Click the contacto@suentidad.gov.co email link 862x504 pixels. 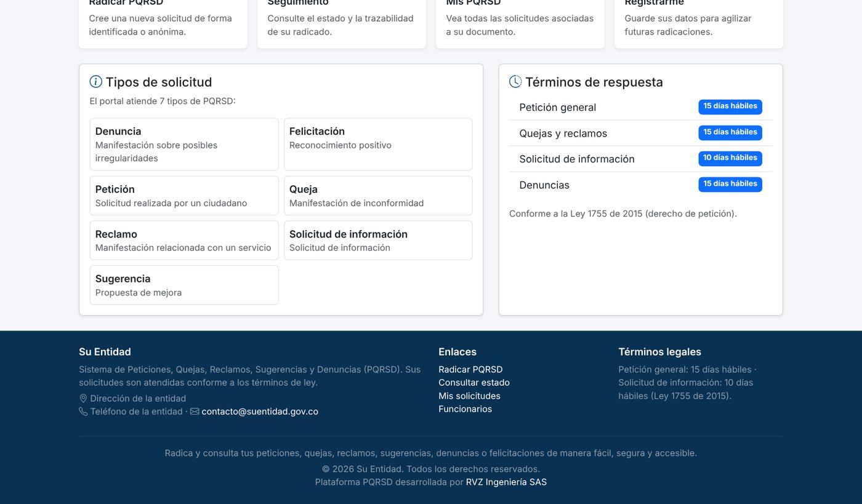tap(260, 412)
